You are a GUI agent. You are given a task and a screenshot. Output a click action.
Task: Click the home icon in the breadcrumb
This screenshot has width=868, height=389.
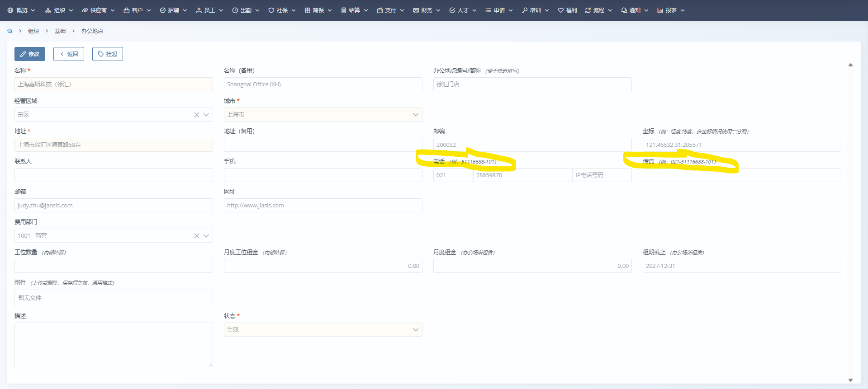(x=10, y=31)
